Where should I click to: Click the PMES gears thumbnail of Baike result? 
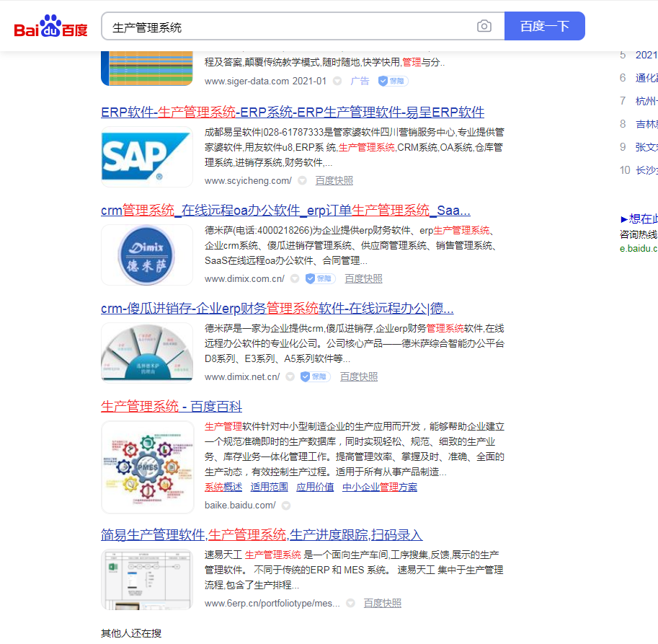[147, 467]
